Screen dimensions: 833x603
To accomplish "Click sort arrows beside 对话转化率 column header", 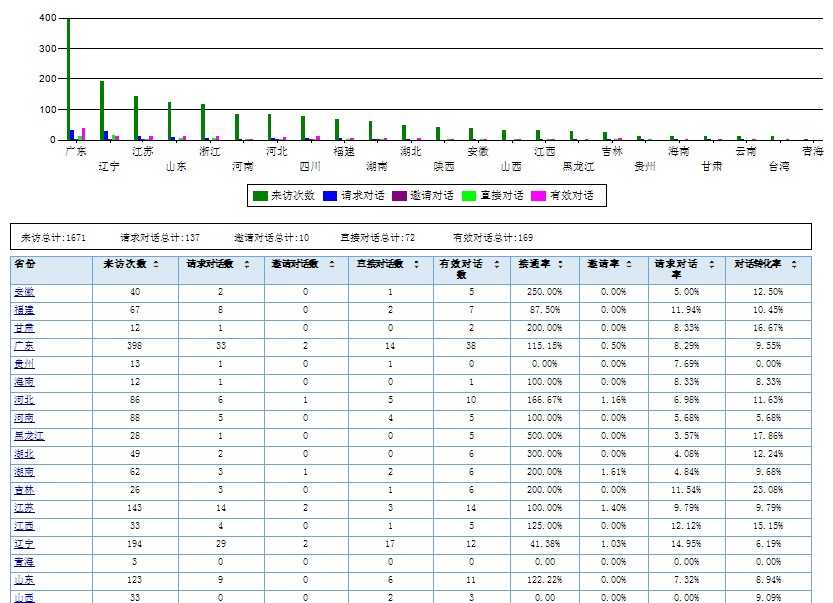I will 796,265.
